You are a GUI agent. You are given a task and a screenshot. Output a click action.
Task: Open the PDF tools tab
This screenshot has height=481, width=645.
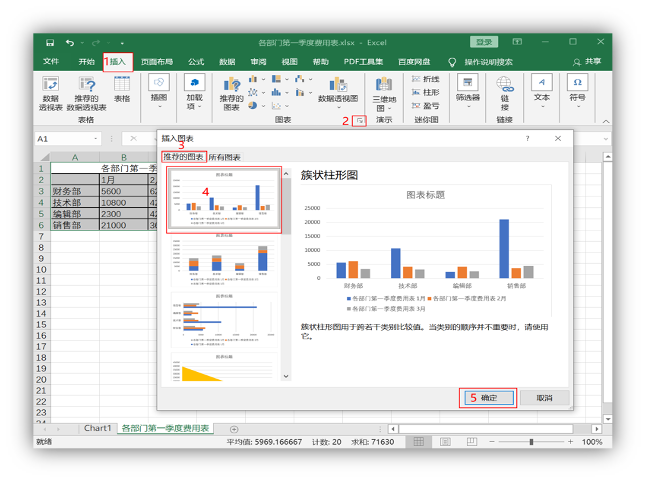coord(363,62)
